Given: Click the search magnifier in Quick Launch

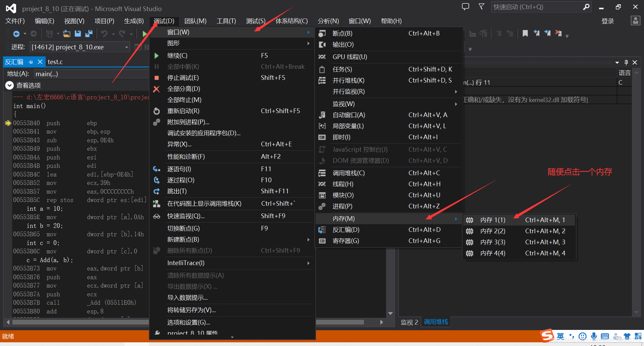Looking at the screenshot, I should [586, 7].
